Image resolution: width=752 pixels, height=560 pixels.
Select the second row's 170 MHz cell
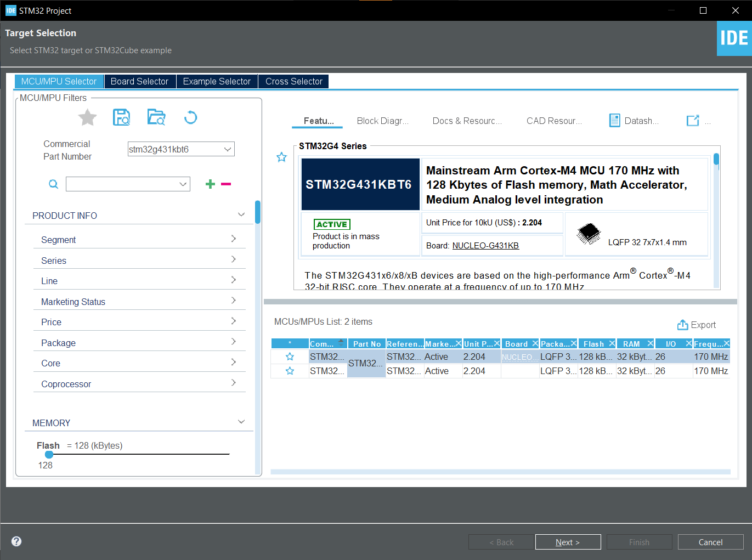coord(711,371)
